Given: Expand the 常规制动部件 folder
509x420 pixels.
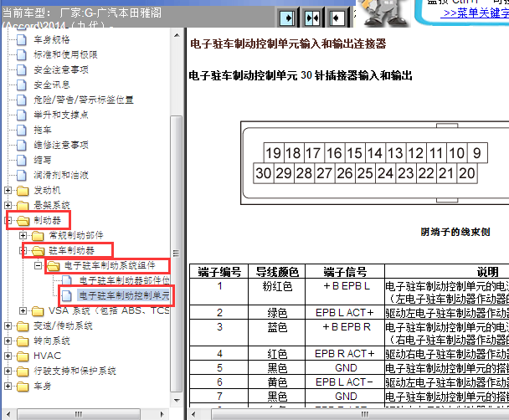Looking at the screenshot, I should click(23, 235).
